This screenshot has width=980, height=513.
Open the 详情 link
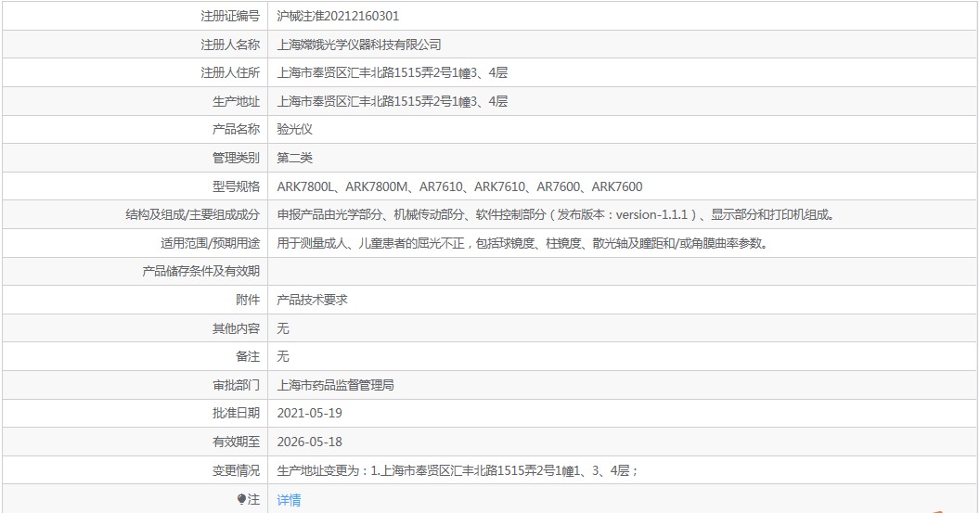coord(289,500)
